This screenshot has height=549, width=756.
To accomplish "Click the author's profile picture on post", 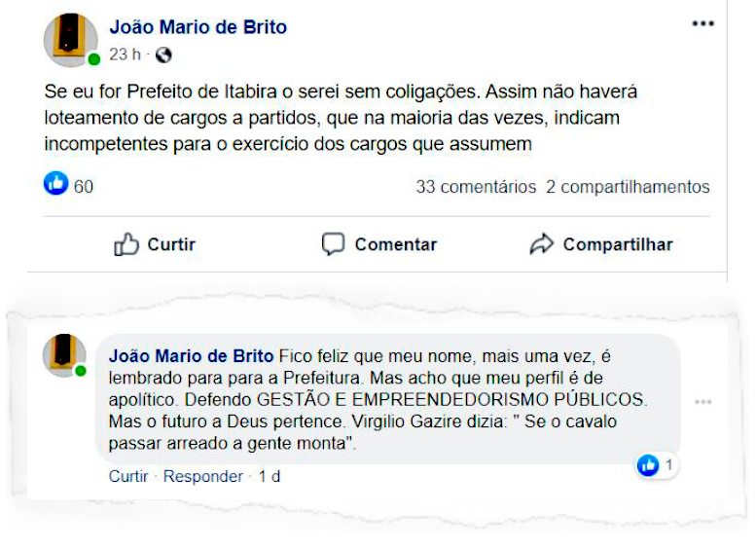I will (x=70, y=39).
